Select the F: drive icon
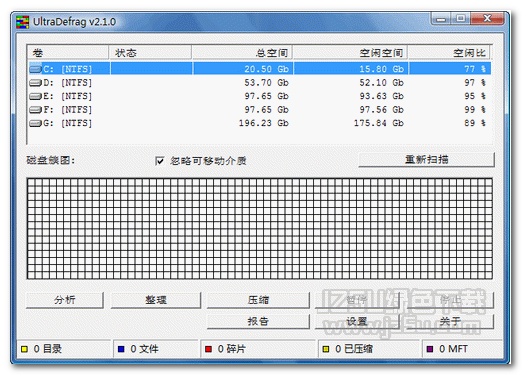Screen dimensions: 522x375 point(35,110)
